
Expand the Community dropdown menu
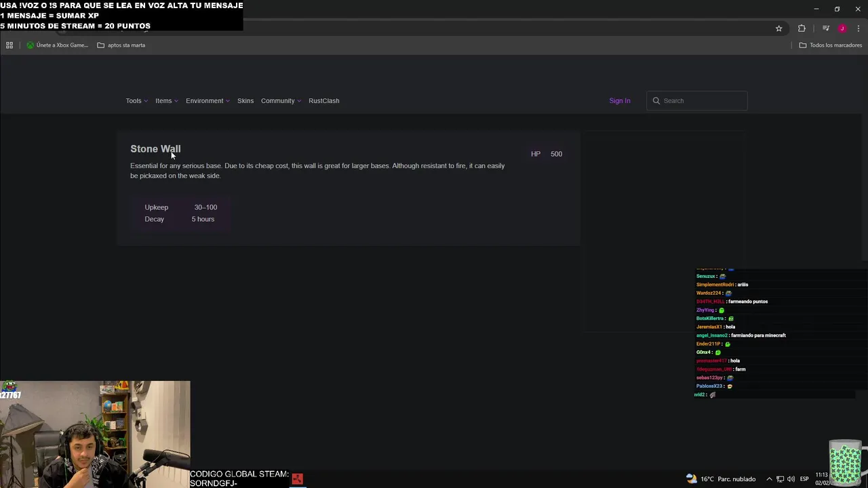(281, 101)
